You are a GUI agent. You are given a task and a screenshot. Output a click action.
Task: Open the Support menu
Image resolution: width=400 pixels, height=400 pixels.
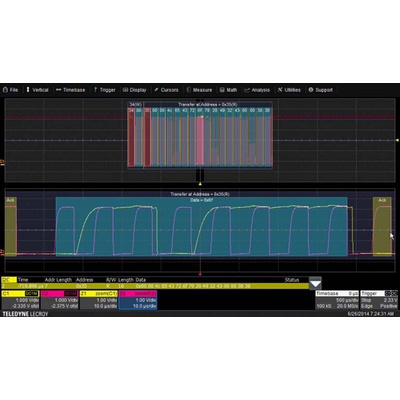(x=320, y=90)
